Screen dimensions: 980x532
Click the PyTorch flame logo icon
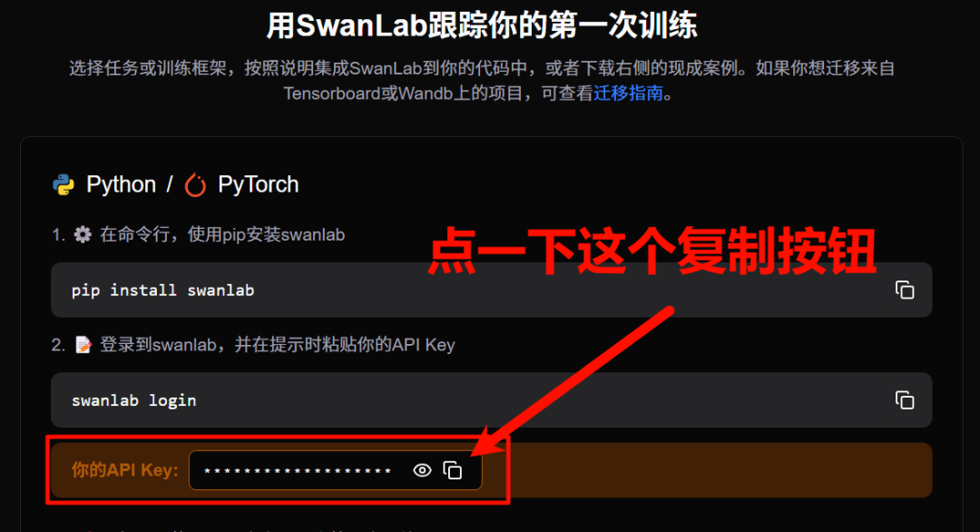pos(195,185)
